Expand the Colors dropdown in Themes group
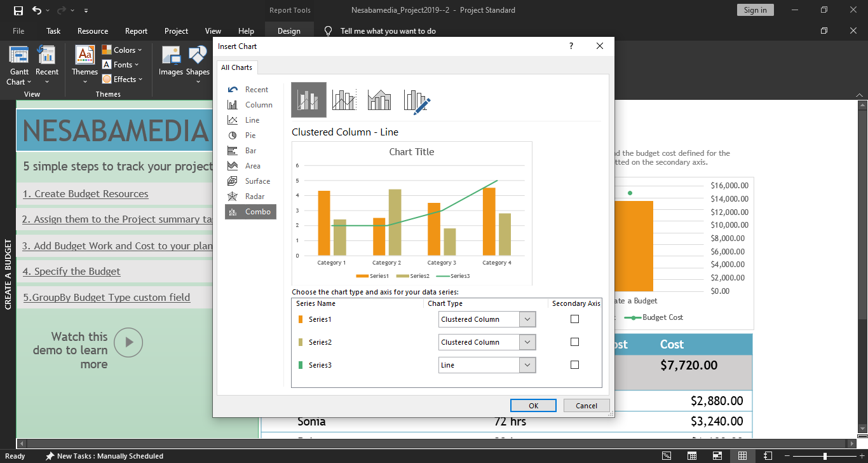Image resolution: width=868 pixels, height=463 pixels. pyautogui.click(x=128, y=50)
